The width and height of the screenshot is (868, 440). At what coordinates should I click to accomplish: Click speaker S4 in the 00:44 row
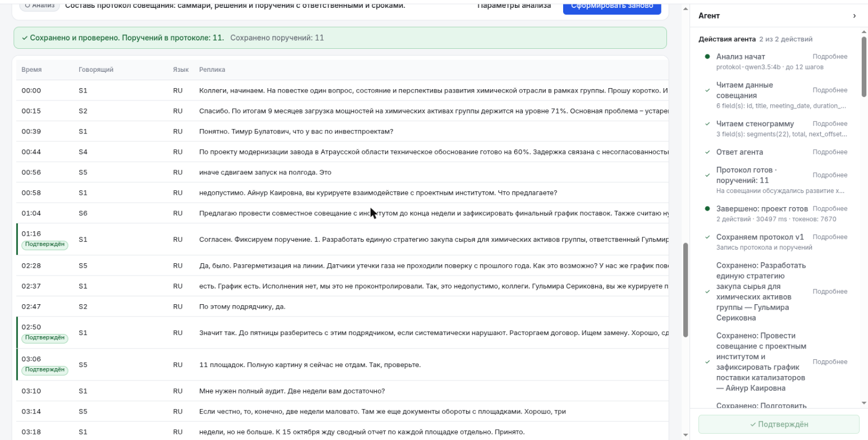[83, 152]
